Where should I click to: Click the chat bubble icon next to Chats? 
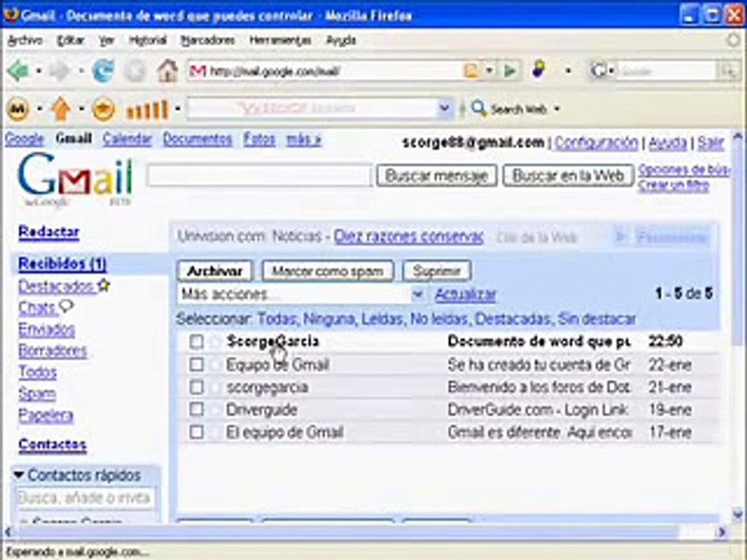66,306
